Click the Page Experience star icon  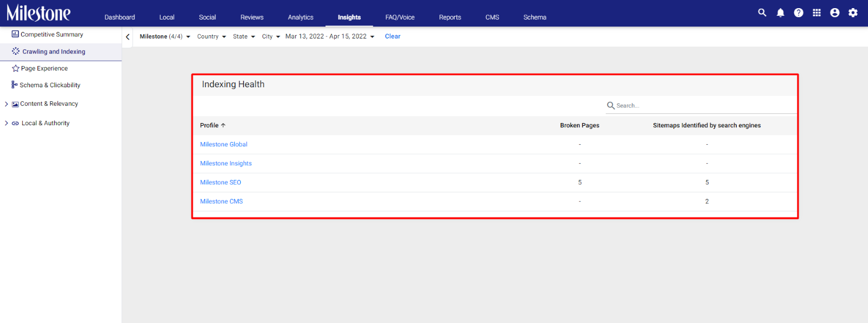pyautogui.click(x=16, y=68)
